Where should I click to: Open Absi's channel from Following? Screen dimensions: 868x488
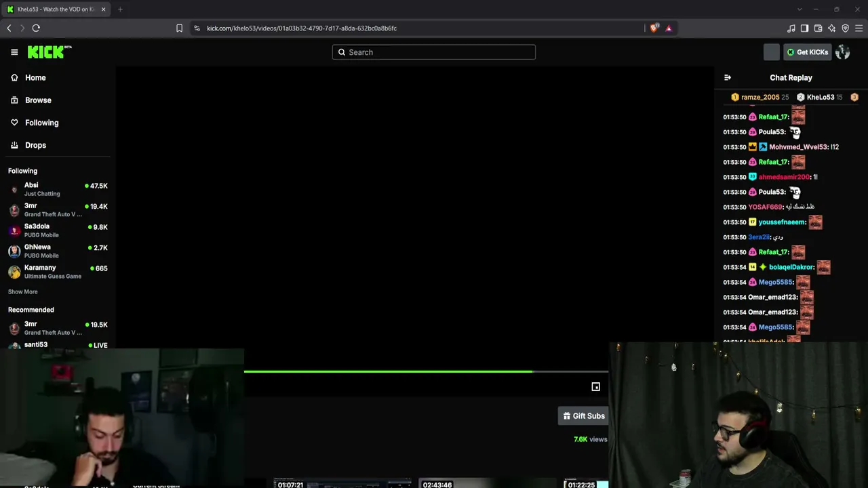[x=58, y=189]
